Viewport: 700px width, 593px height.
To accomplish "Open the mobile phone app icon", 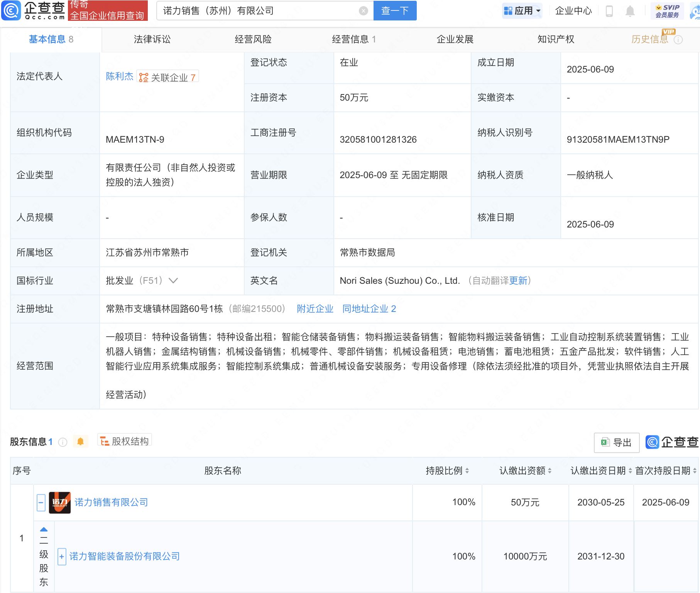I will point(609,11).
